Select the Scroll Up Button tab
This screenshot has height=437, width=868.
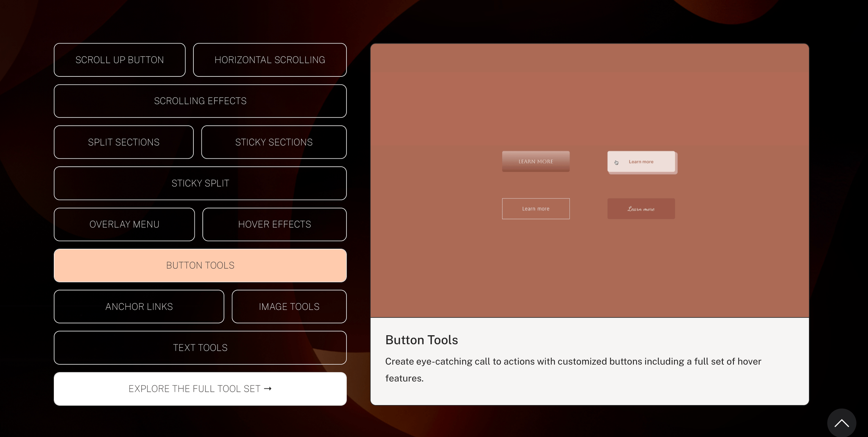(119, 60)
